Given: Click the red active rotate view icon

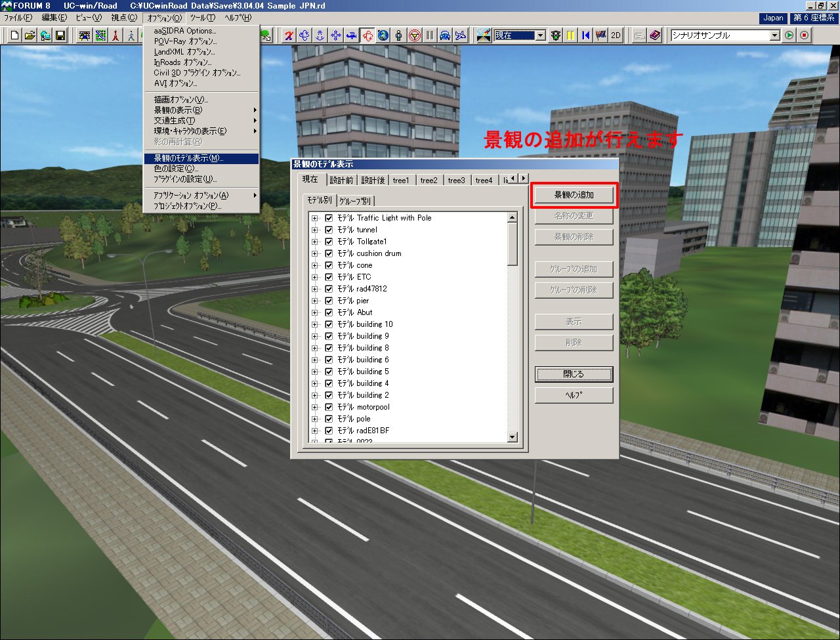Looking at the screenshot, I should tap(367, 35).
